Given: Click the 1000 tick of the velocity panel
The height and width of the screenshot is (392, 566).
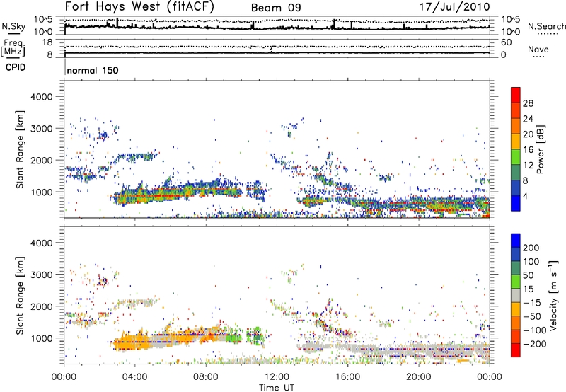Looking at the screenshot, I should [x=42, y=338].
